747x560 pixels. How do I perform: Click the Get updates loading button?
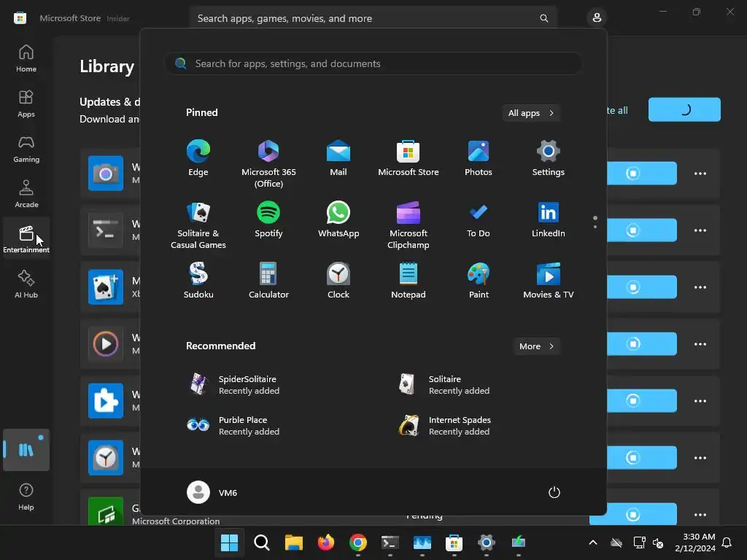[684, 109]
